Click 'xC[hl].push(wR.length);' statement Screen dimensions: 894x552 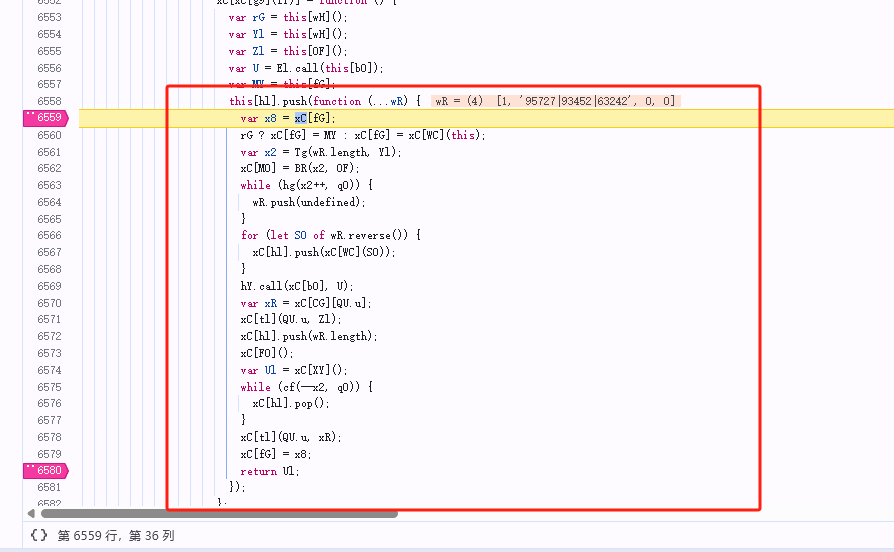[x=309, y=336]
